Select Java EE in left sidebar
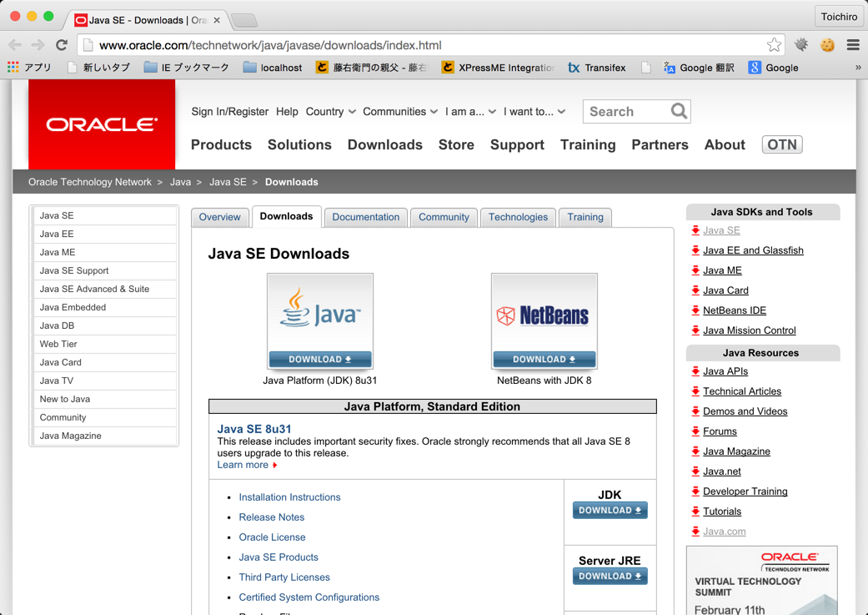Screen dimensions: 868x615 (x=104, y=234)
